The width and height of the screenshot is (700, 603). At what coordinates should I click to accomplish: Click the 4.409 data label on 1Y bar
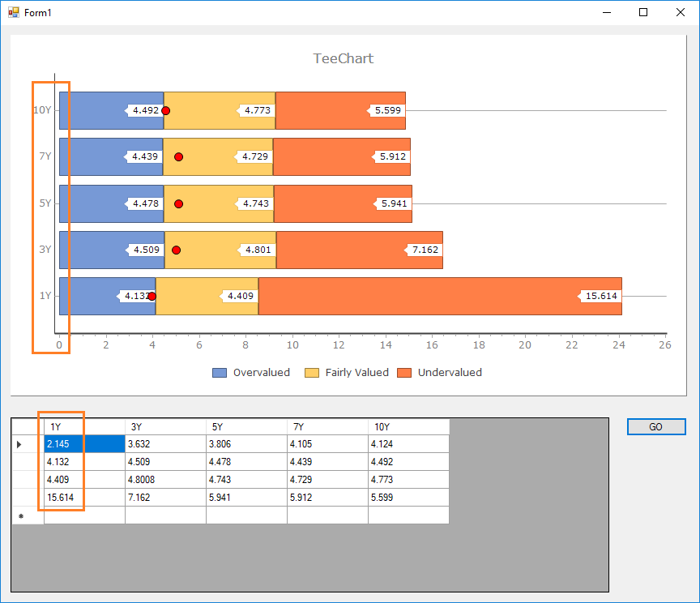pyautogui.click(x=238, y=296)
